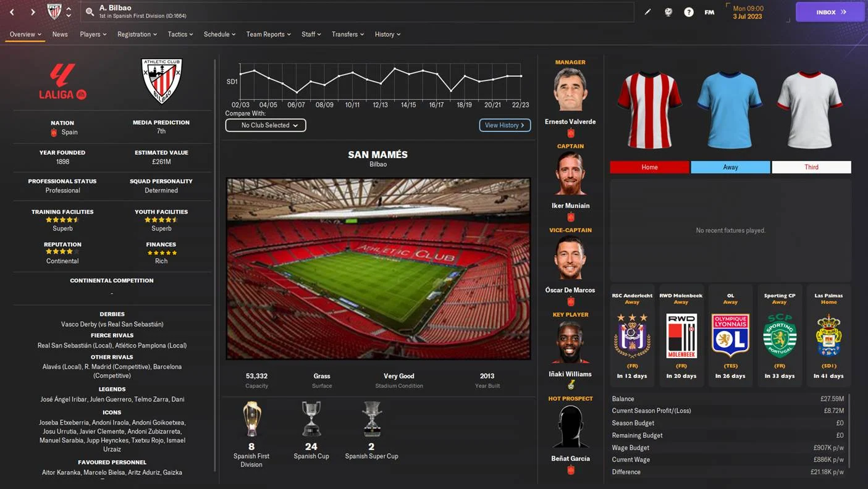This screenshot has width=868, height=489.
Task: Expand the Transfers menu
Action: 348,34
